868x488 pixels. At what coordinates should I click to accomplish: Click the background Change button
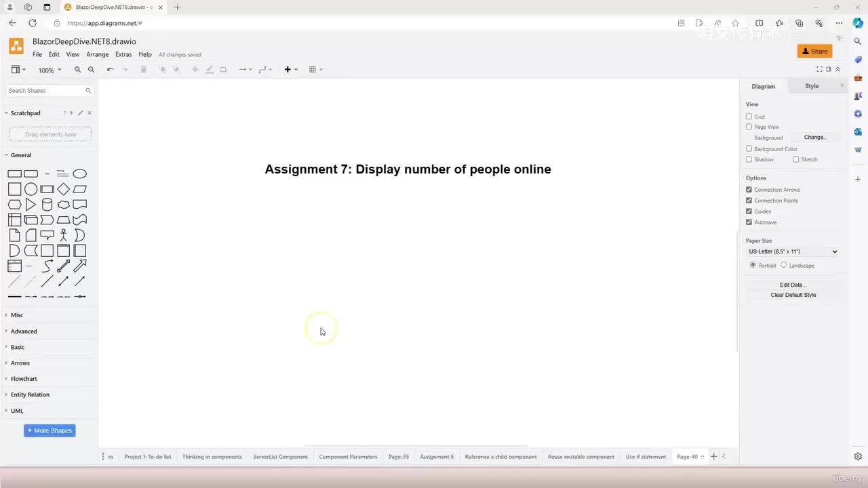815,138
